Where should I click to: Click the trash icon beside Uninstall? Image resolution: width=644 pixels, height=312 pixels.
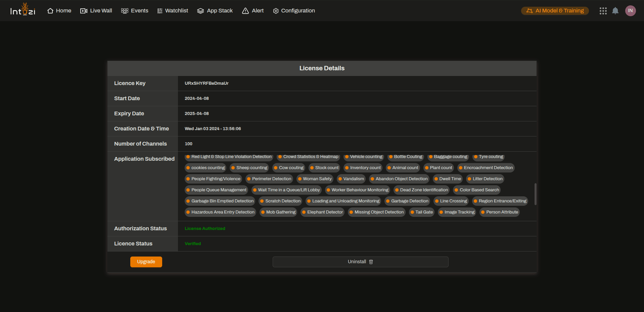tap(371, 262)
